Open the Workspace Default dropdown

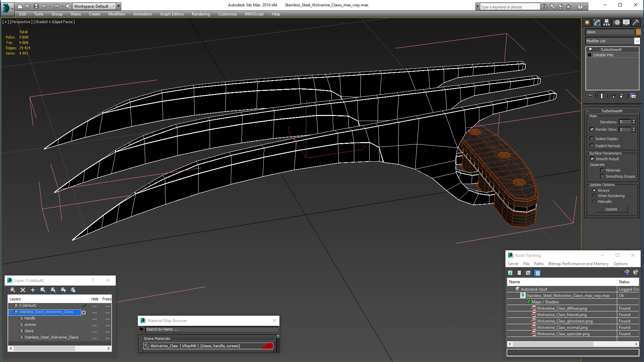pyautogui.click(x=113, y=6)
